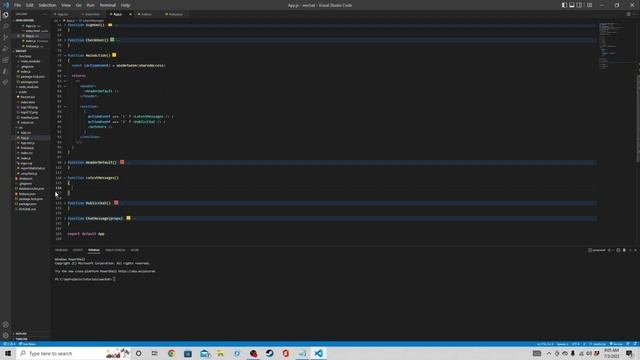This screenshot has width=640, height=360.
Task: Open the Search view in activity bar
Action: [x=5, y=26]
